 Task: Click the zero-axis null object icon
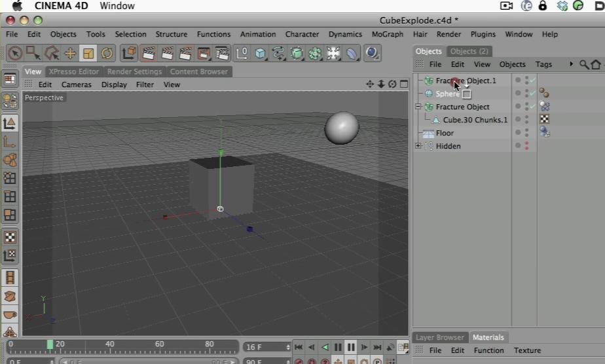click(242, 53)
